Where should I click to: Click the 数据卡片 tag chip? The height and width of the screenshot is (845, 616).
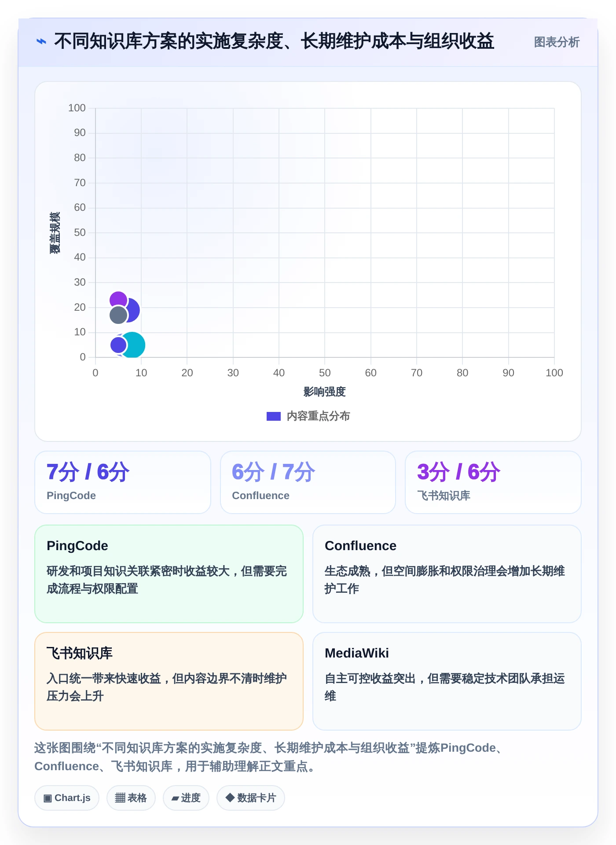(x=251, y=797)
